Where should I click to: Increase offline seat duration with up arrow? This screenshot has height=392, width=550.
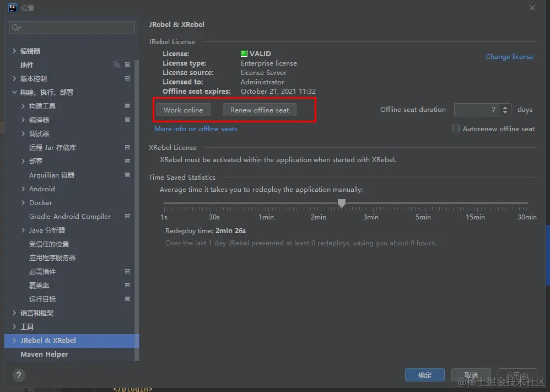[x=505, y=107]
